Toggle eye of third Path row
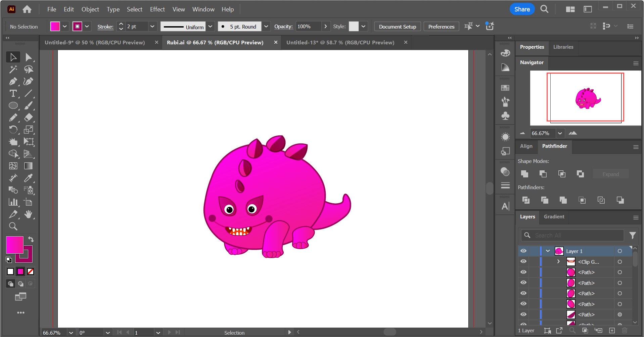644x337 pixels. (523, 293)
